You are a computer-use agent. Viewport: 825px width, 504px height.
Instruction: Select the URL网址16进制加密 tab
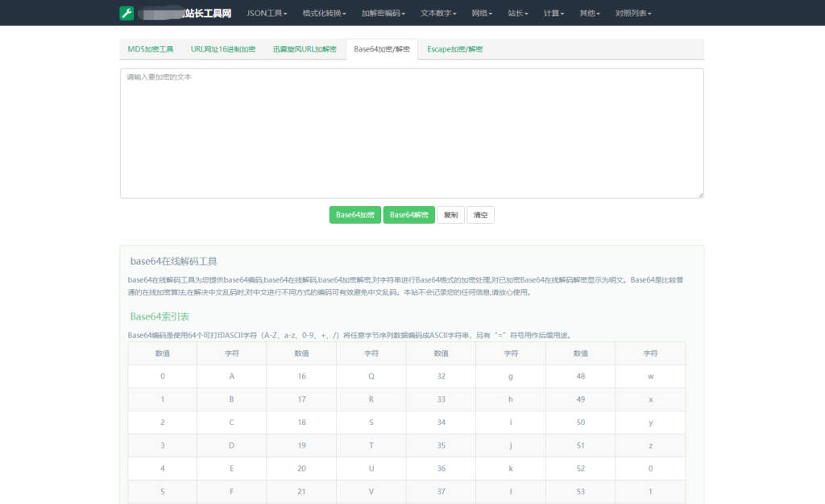[223, 49]
